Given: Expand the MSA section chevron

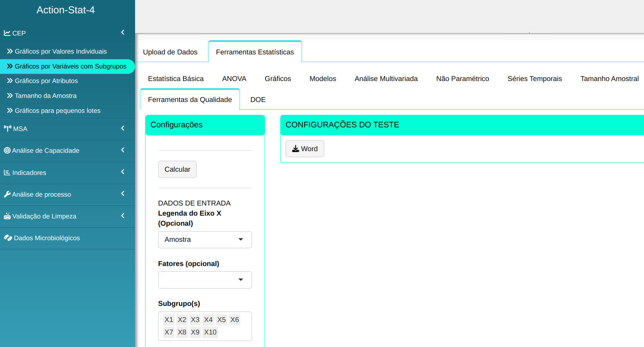Looking at the screenshot, I should point(123,128).
